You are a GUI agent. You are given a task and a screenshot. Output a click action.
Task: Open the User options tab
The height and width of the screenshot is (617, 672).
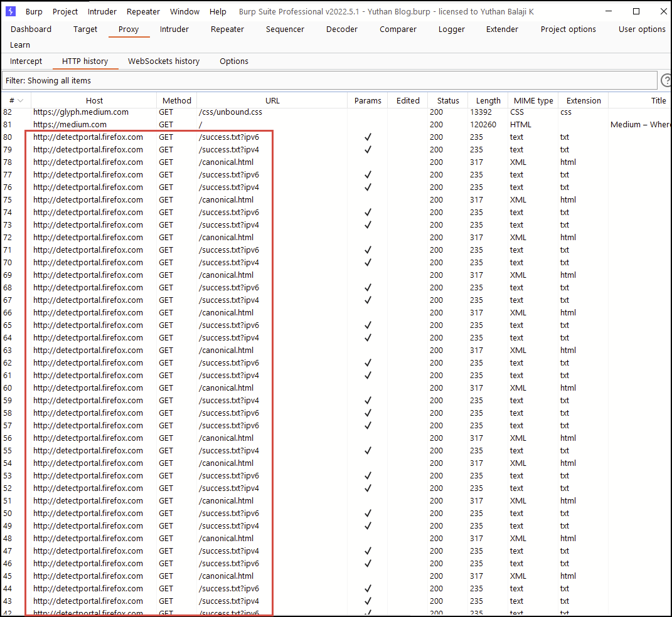click(642, 29)
